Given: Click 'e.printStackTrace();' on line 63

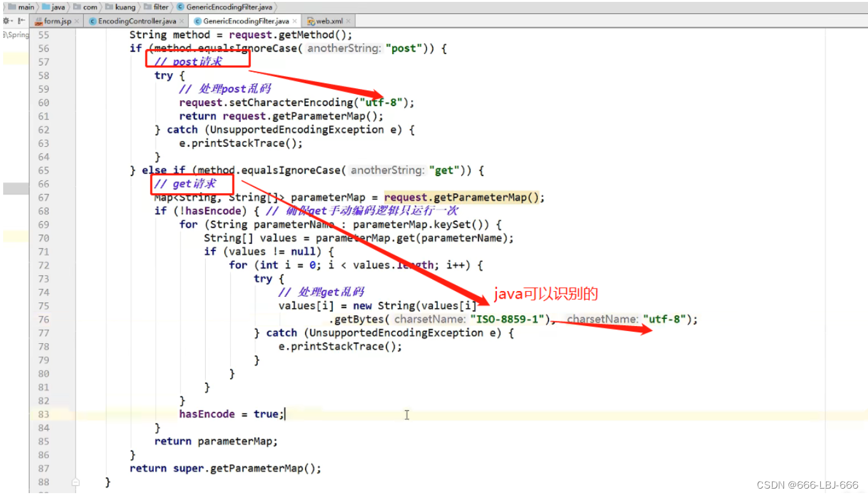Looking at the screenshot, I should click(241, 143).
